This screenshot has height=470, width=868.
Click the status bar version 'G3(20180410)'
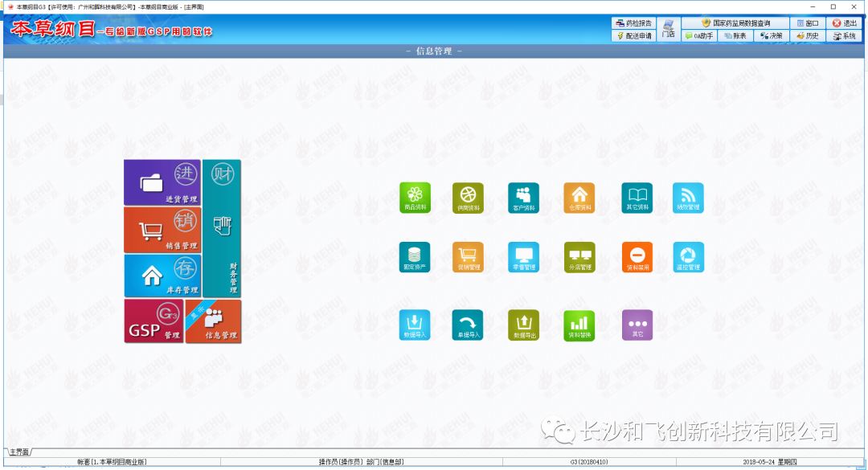point(589,462)
